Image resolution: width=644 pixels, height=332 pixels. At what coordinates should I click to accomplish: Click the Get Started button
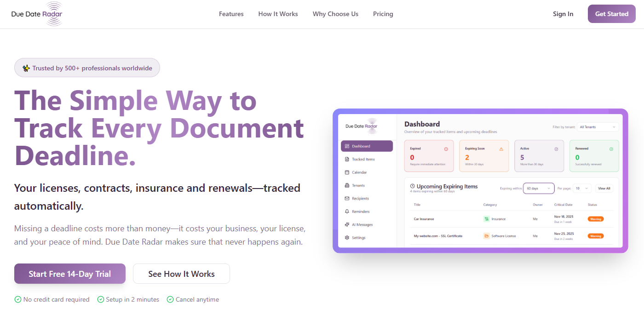(x=611, y=14)
